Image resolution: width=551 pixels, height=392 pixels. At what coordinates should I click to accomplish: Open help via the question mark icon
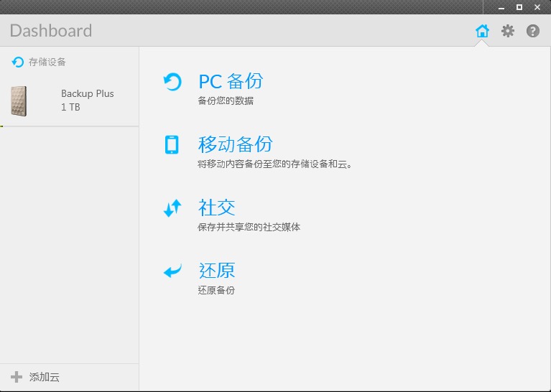coord(533,31)
